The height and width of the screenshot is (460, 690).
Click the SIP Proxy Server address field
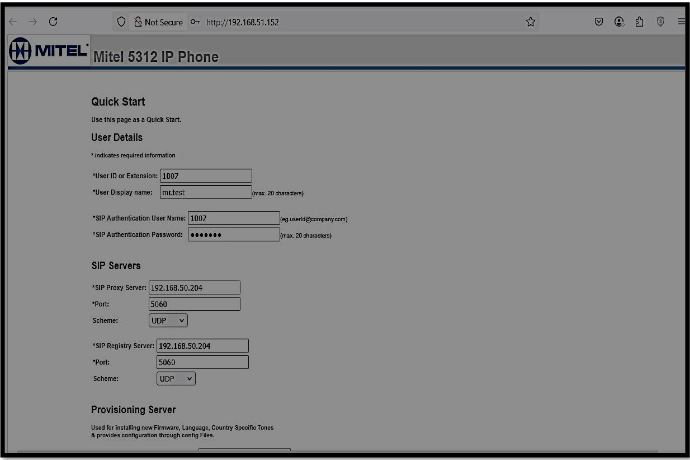[195, 287]
